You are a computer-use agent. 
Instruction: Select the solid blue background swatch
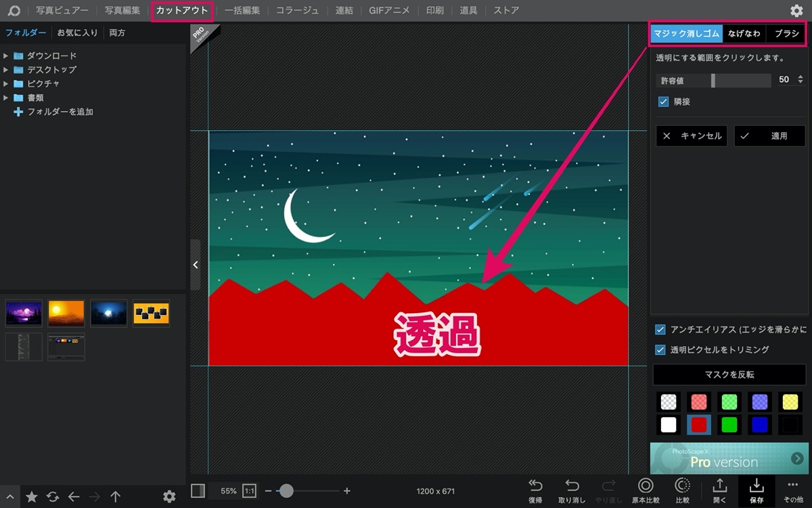(x=760, y=425)
